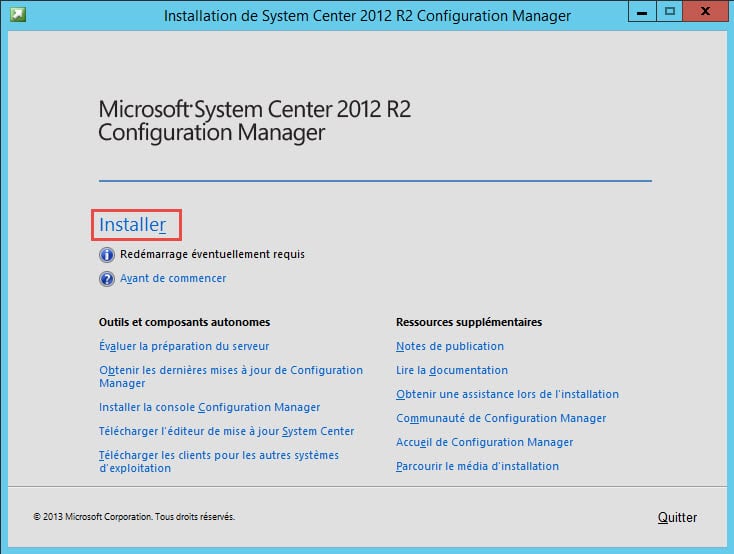Open Obtenir les dernières mises à jour link
The image size is (734, 554).
click(231, 377)
